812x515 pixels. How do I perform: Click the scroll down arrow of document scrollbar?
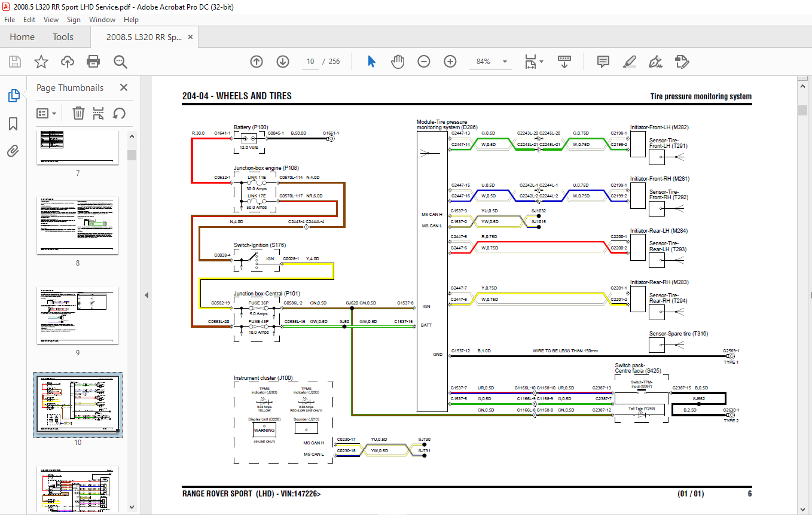[802, 508]
